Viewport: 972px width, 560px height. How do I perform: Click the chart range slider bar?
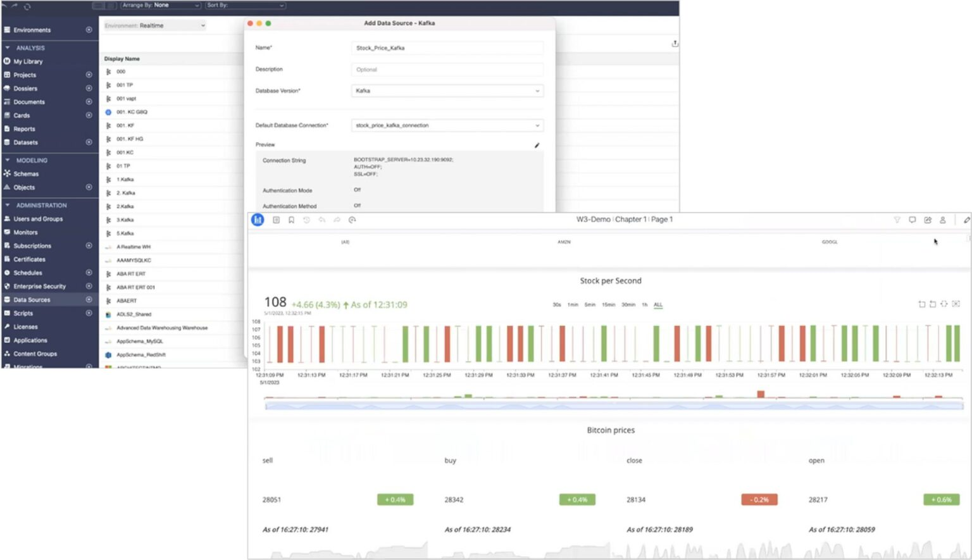[x=613, y=406]
